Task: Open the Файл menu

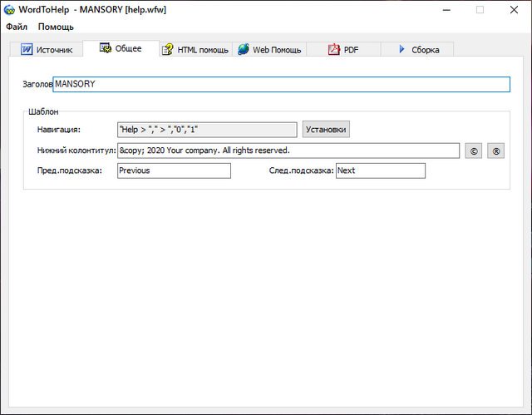Action: (17, 27)
